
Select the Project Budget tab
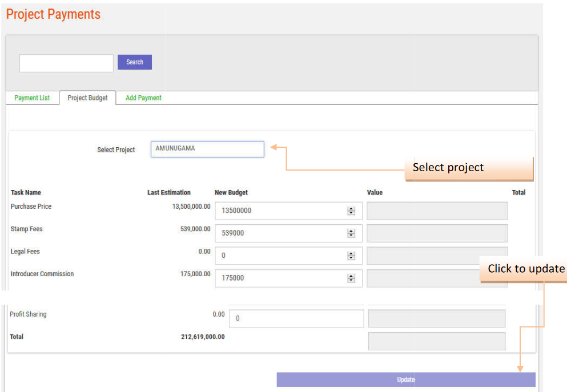click(x=87, y=98)
